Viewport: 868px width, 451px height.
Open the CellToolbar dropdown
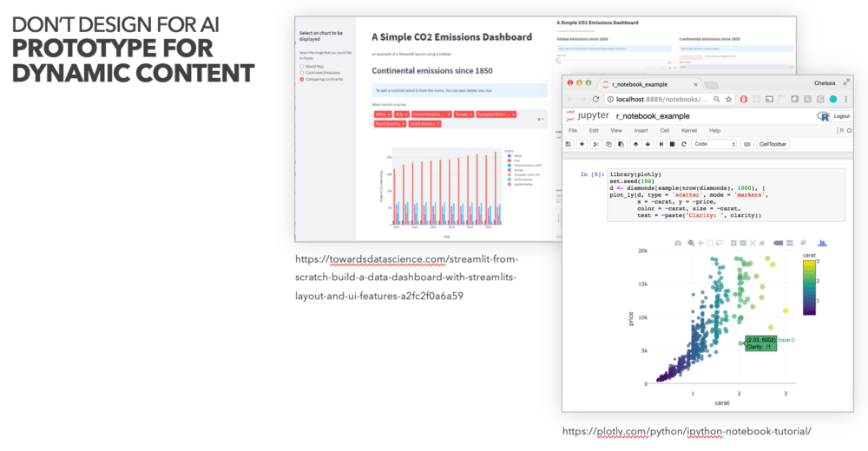pyautogui.click(x=773, y=144)
